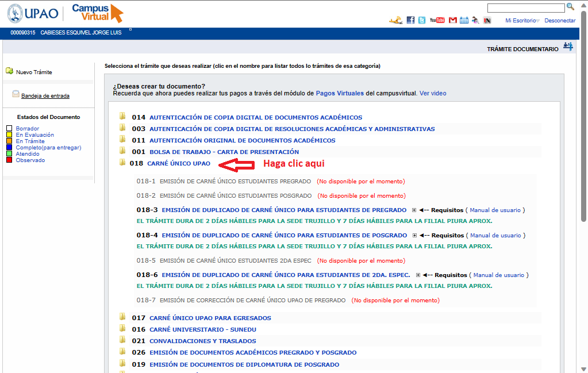Open the calendar icon in header
The image size is (588, 373).
pos(464,20)
